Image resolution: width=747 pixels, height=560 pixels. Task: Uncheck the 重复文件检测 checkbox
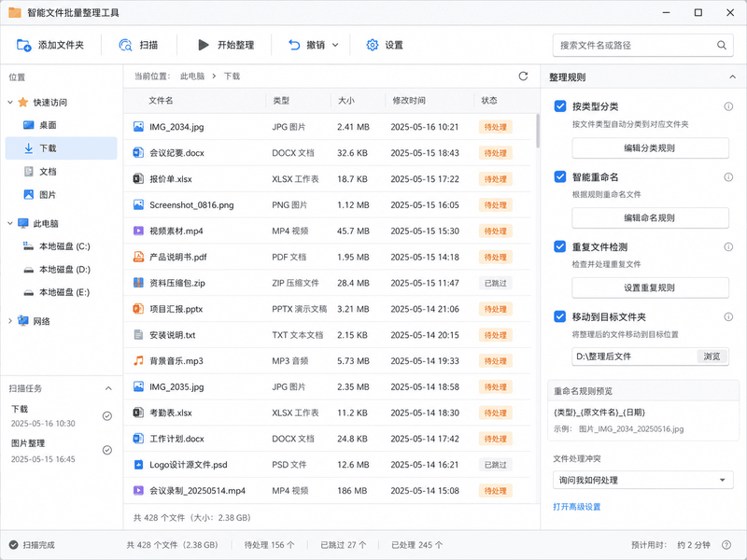560,246
